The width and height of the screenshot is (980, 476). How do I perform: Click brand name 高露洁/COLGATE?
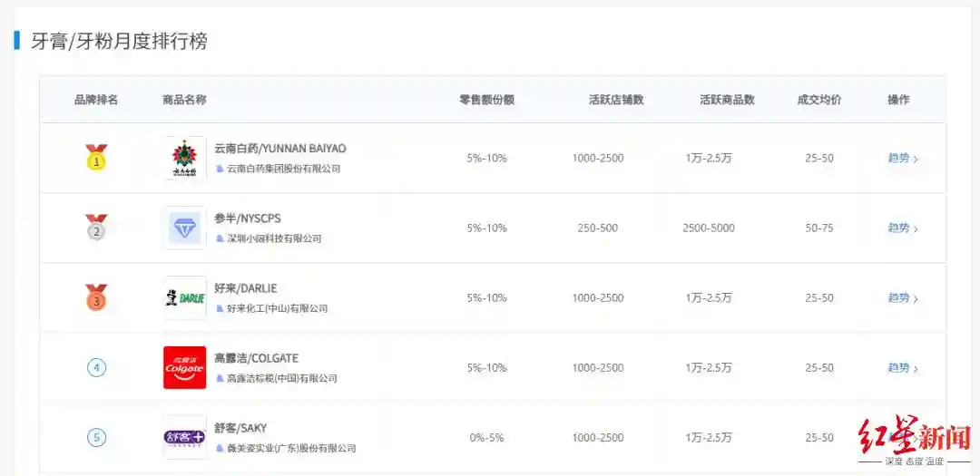pyautogui.click(x=256, y=358)
